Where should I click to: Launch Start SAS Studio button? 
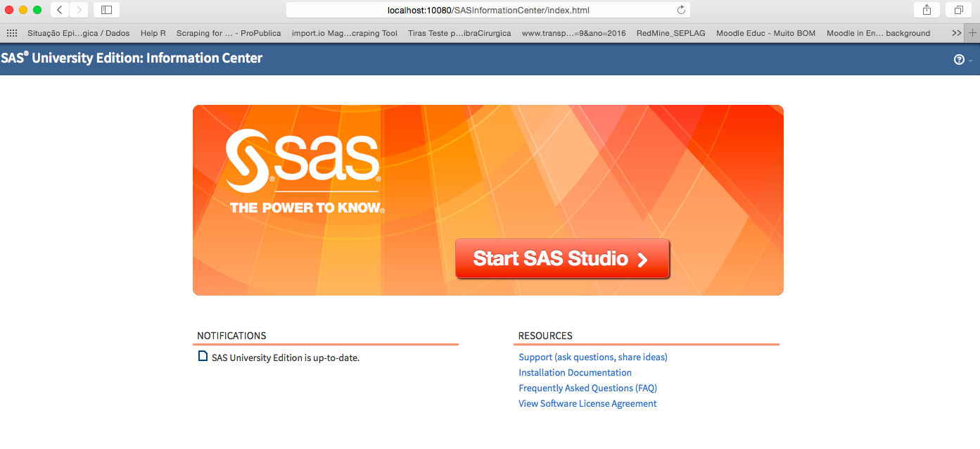click(562, 258)
